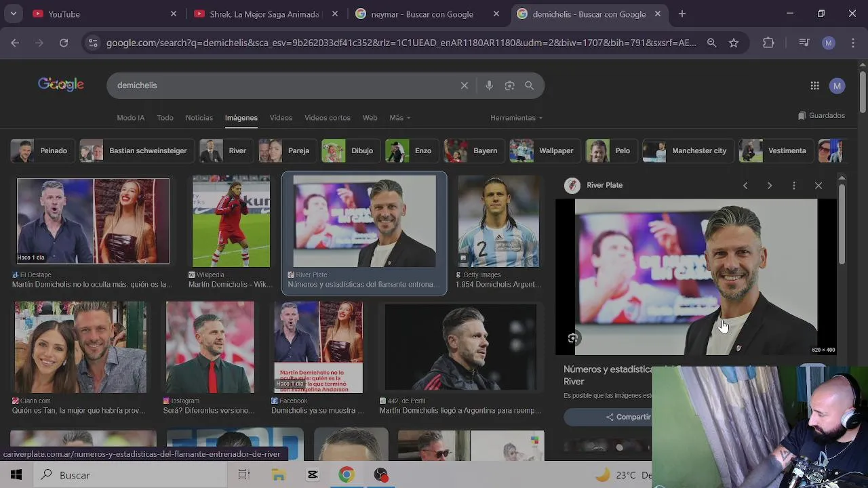Screen dimensions: 868x488
Task: Open Chrome from the taskbar
Action: pos(347,475)
